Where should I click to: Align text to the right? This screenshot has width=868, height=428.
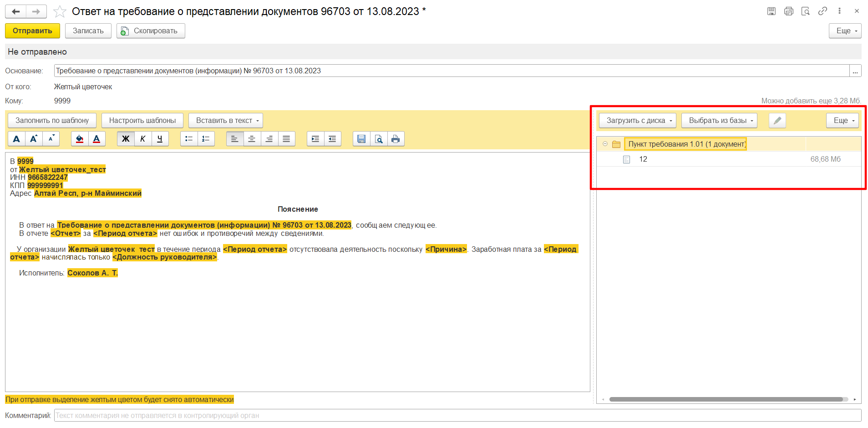coord(269,139)
